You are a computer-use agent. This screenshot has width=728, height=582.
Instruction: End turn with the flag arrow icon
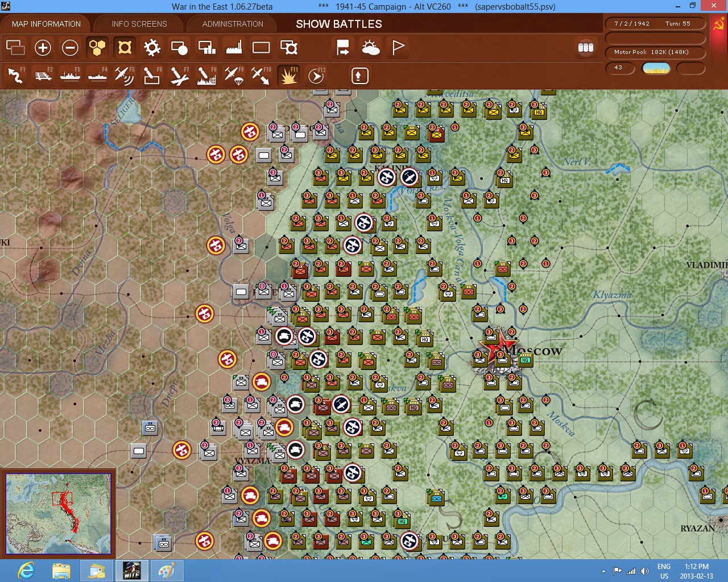(x=343, y=48)
